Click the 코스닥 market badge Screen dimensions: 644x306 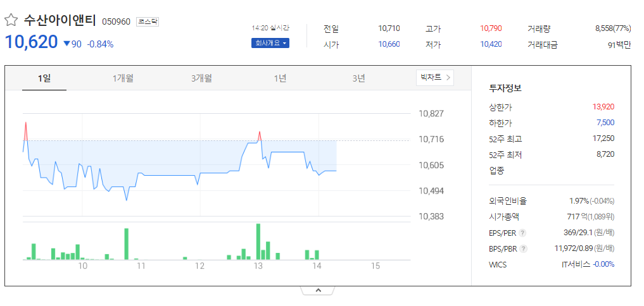coord(148,21)
